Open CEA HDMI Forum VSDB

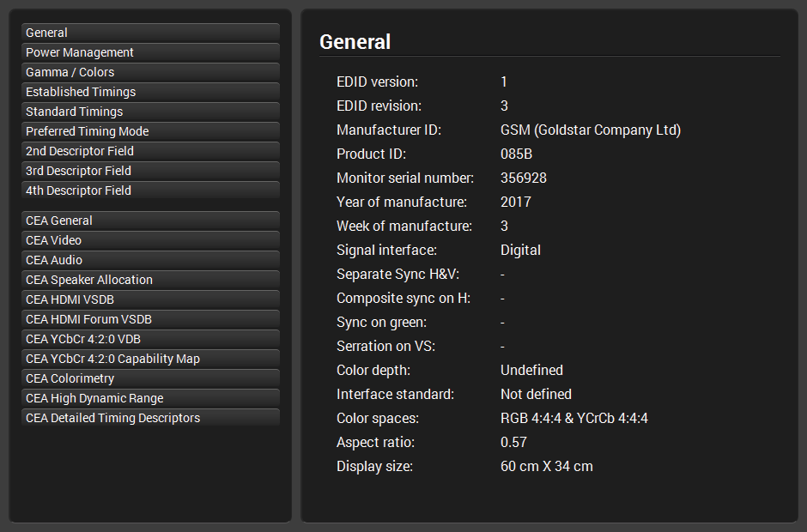click(150, 319)
